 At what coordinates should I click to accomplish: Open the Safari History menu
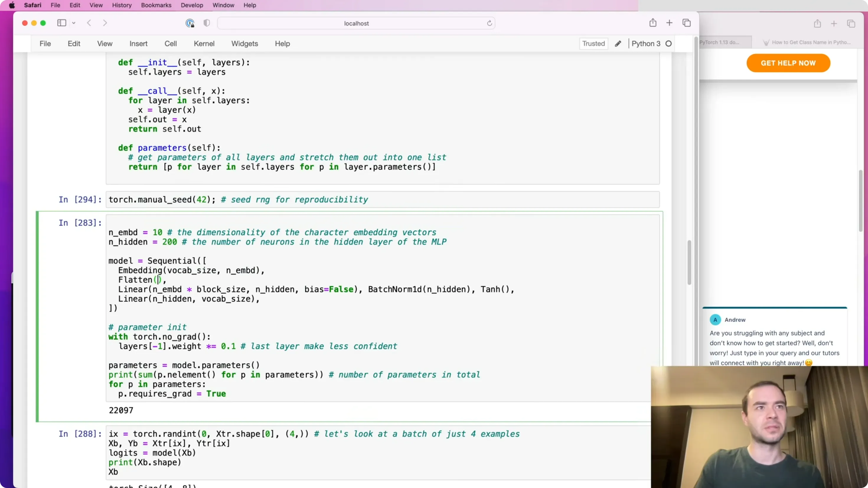coord(122,5)
